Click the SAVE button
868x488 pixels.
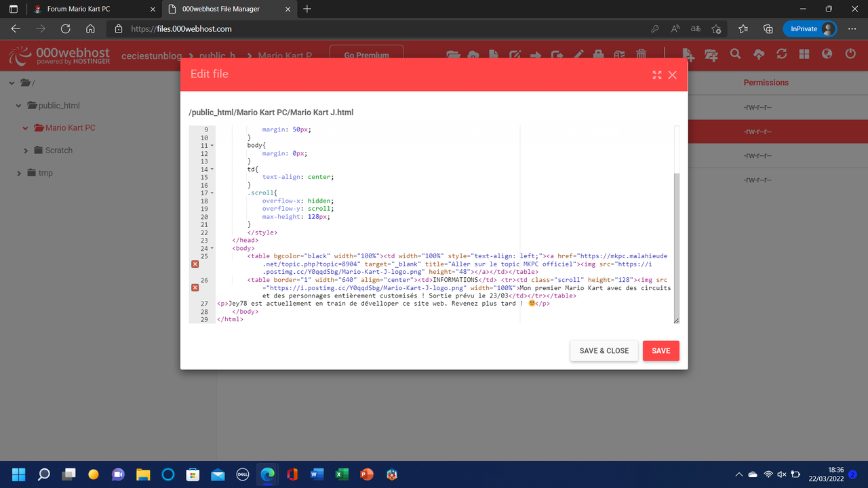[661, 350]
